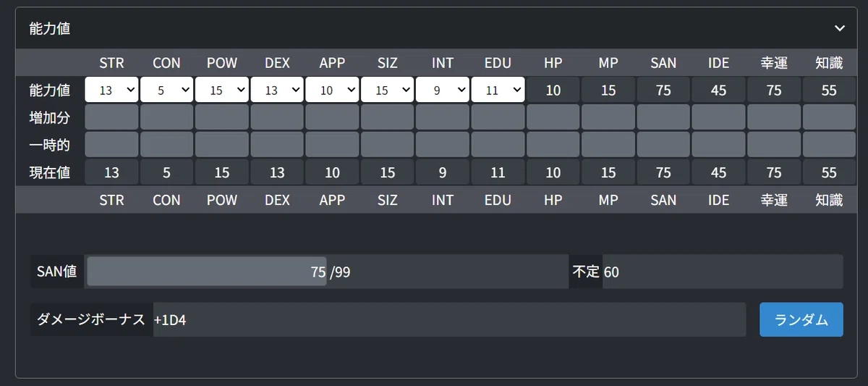Click the SAN値 progress bar
The height and width of the screenshot is (386, 868).
point(326,272)
